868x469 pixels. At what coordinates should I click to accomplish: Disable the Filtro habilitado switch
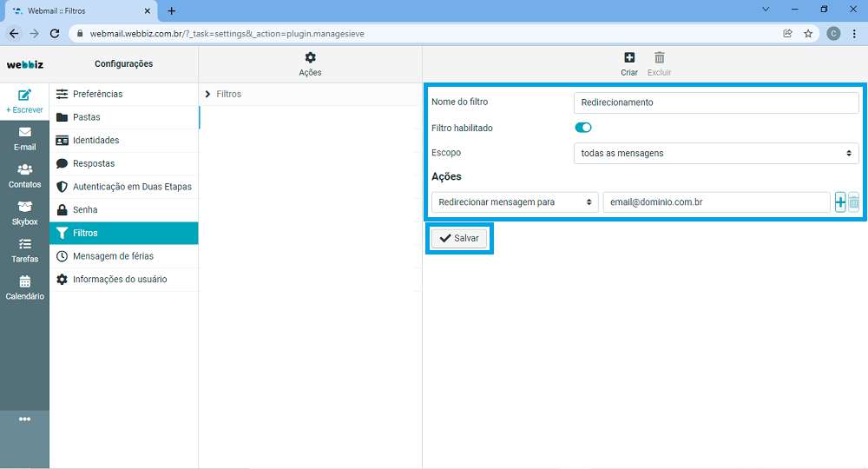coord(583,128)
